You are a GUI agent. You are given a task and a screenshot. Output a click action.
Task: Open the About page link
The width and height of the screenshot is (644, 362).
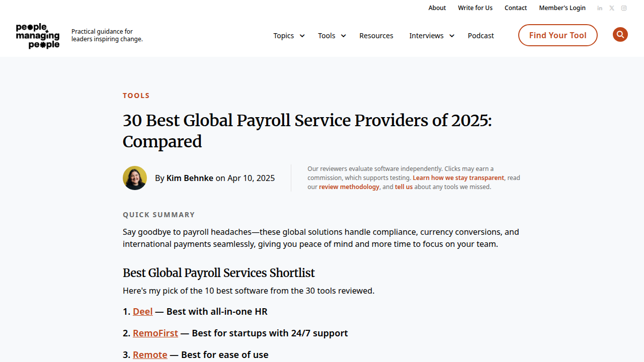[x=437, y=8]
